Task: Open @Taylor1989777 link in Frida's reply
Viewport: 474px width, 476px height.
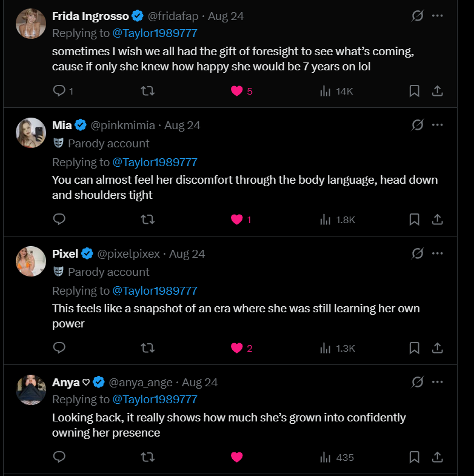Action: pos(155,33)
